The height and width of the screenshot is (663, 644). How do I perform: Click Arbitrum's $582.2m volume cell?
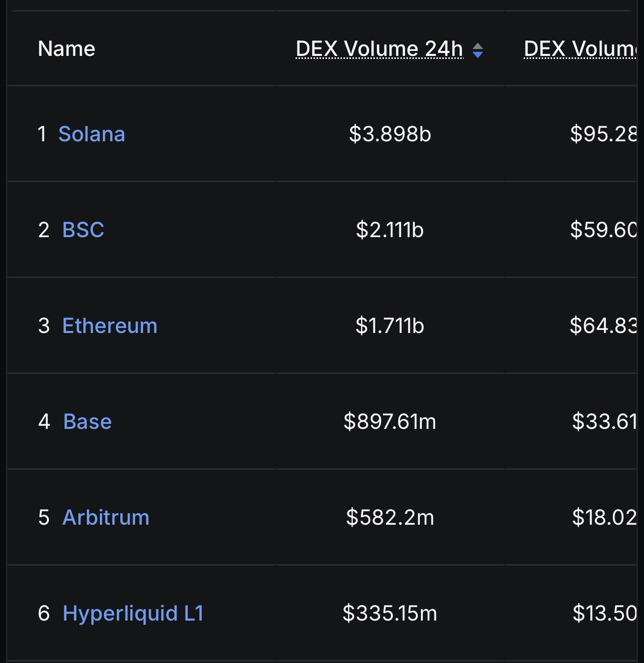(390, 517)
